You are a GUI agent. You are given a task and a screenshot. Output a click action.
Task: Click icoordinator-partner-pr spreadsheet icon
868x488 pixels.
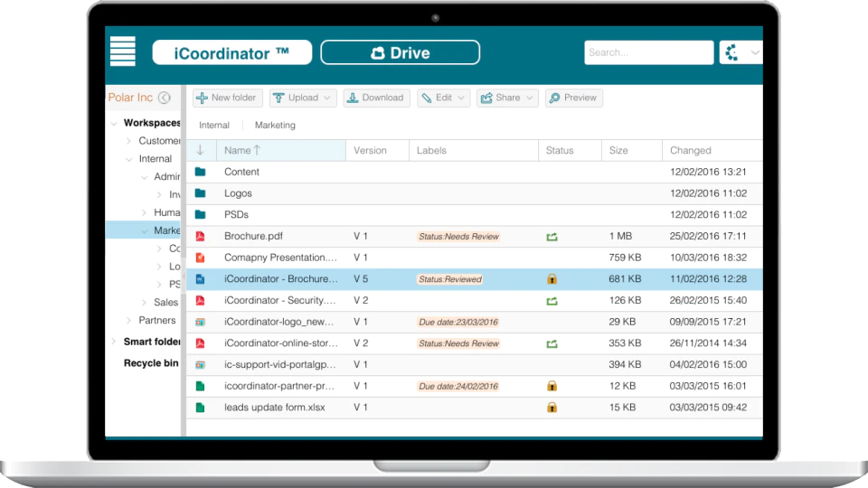(201, 386)
